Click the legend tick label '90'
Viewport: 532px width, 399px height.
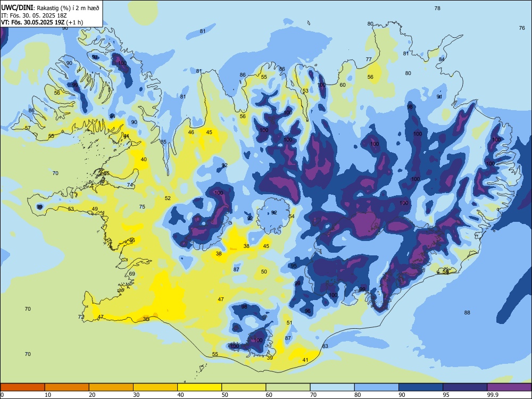click(402, 395)
